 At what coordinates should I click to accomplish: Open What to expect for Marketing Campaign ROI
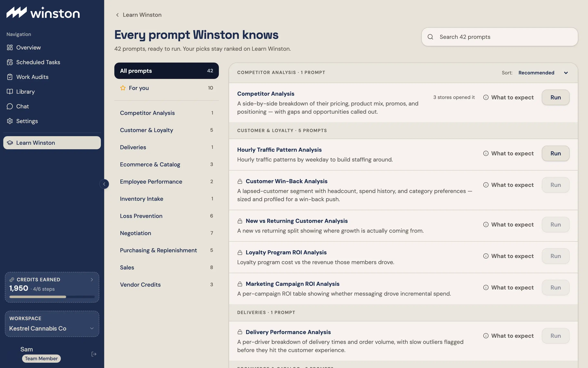click(x=508, y=288)
